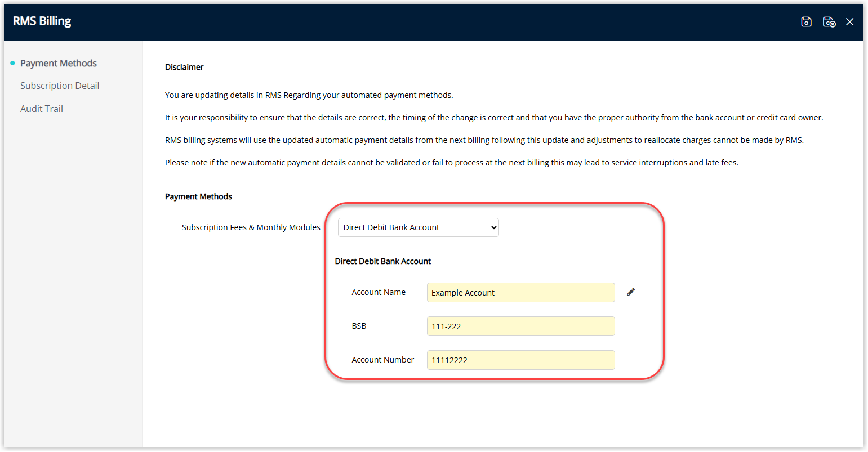The height and width of the screenshot is (452, 868).
Task: Close the RMS Billing window
Action: [x=850, y=21]
